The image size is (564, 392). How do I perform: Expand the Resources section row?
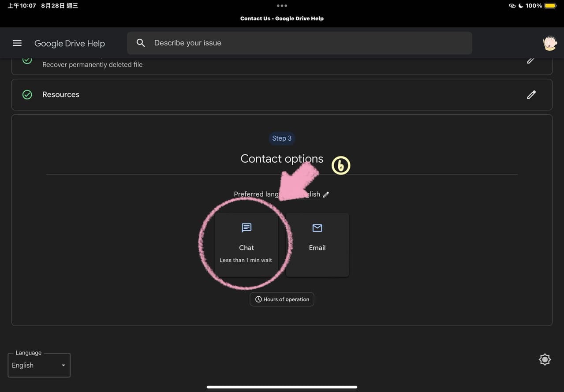(282, 94)
